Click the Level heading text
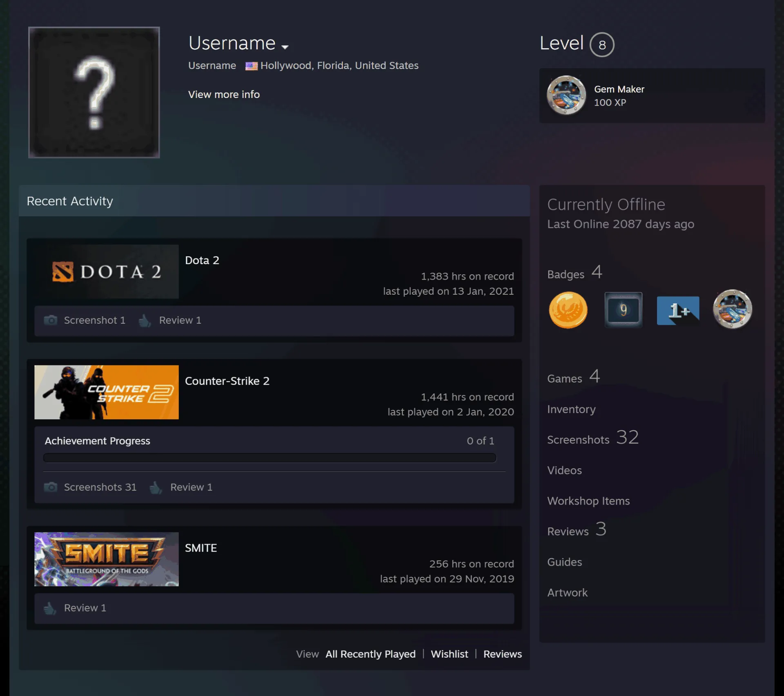 (x=561, y=43)
